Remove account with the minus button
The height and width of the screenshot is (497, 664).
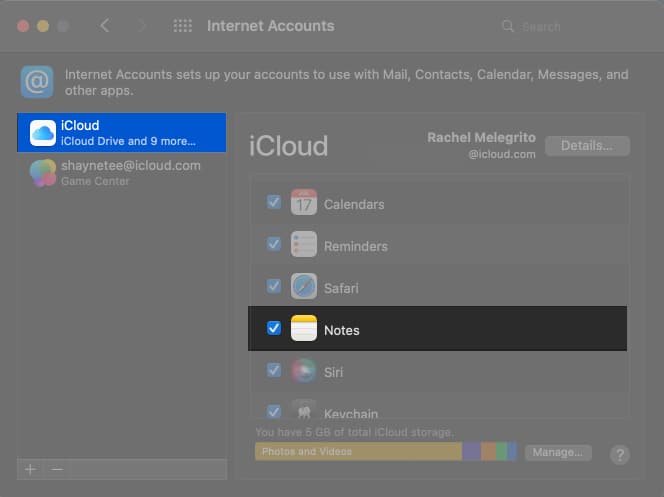[x=57, y=469]
